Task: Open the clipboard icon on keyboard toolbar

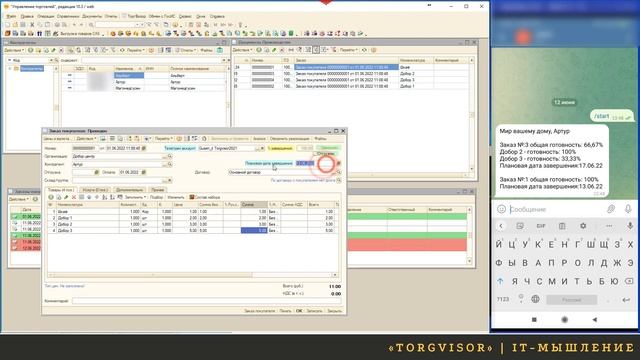Action: pyautogui.click(x=562, y=226)
